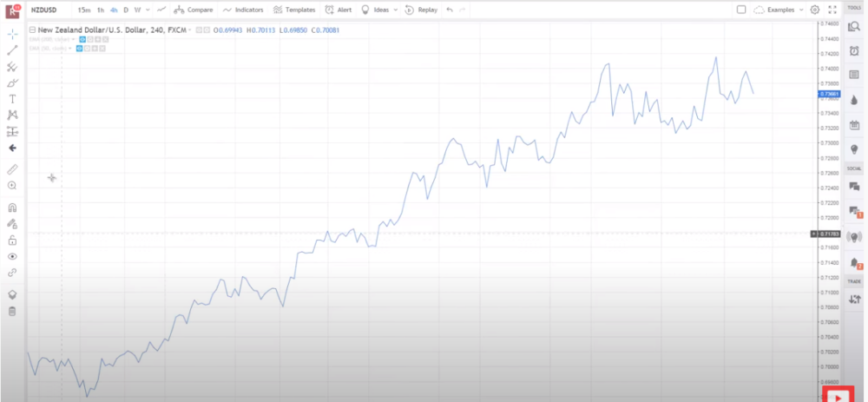Open the alerts clock icon in right sidebar

(854, 50)
